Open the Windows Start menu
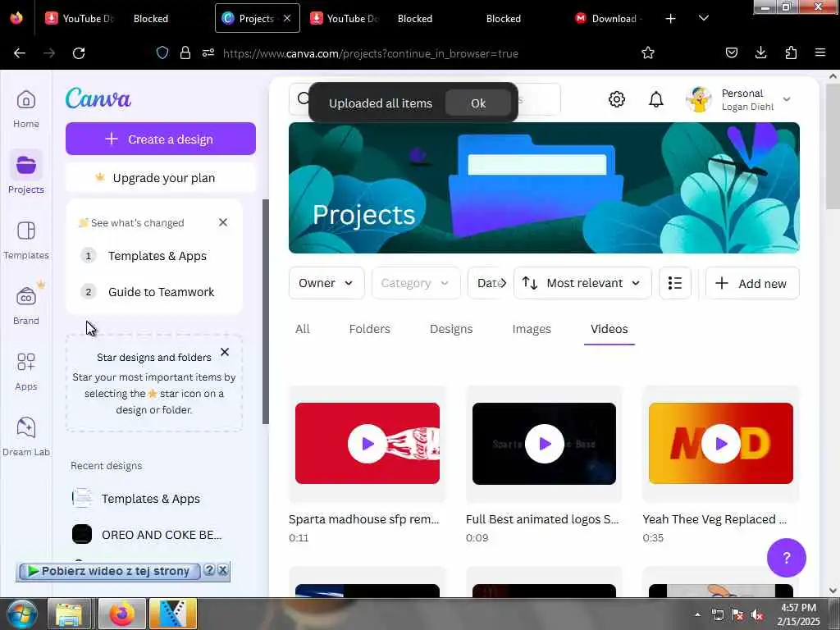This screenshot has width=840, height=630. click(21, 614)
